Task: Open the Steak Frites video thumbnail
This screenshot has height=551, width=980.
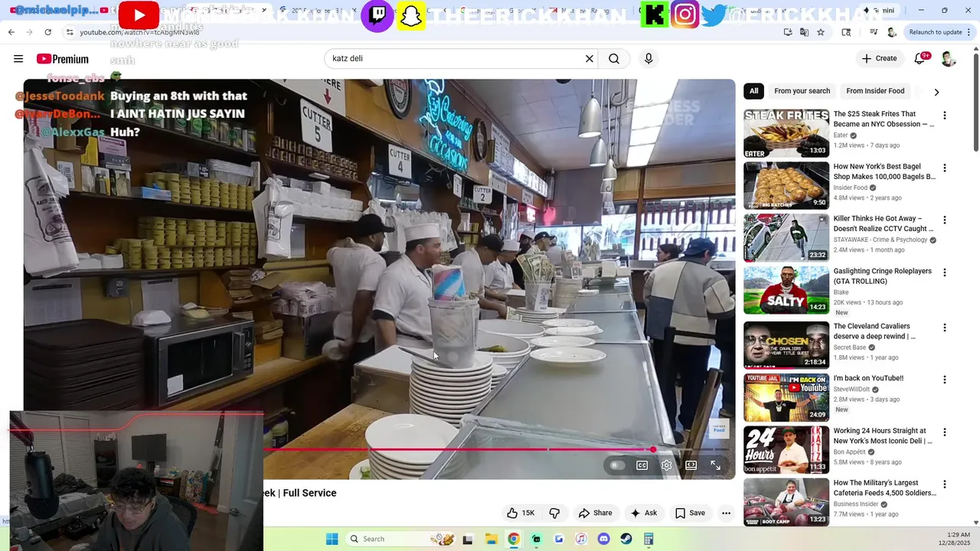Action: point(786,133)
